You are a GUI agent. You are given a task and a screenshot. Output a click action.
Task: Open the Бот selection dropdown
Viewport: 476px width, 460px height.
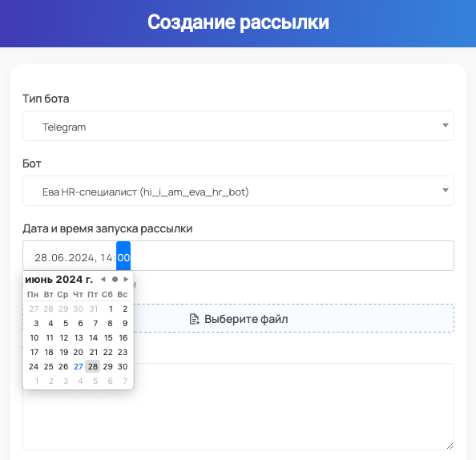tap(238, 191)
